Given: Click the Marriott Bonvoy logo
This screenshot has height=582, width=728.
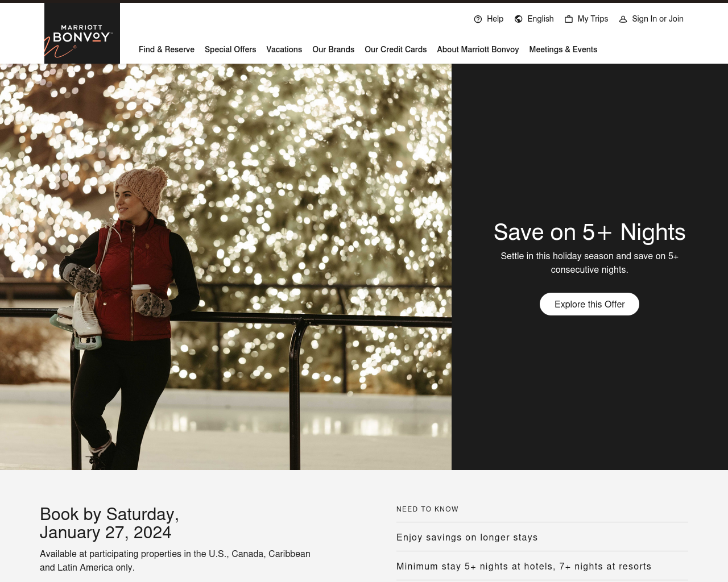Looking at the screenshot, I should (x=82, y=33).
